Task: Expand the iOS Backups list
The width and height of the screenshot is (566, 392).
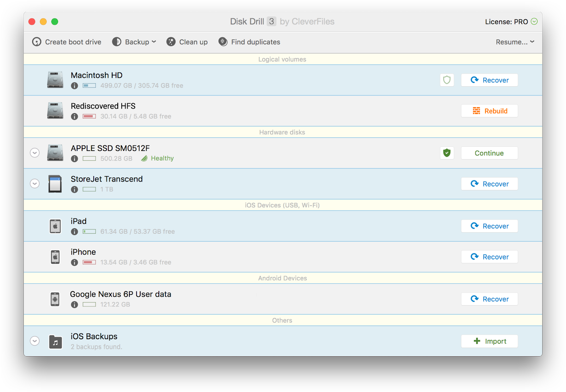Action: (35, 341)
